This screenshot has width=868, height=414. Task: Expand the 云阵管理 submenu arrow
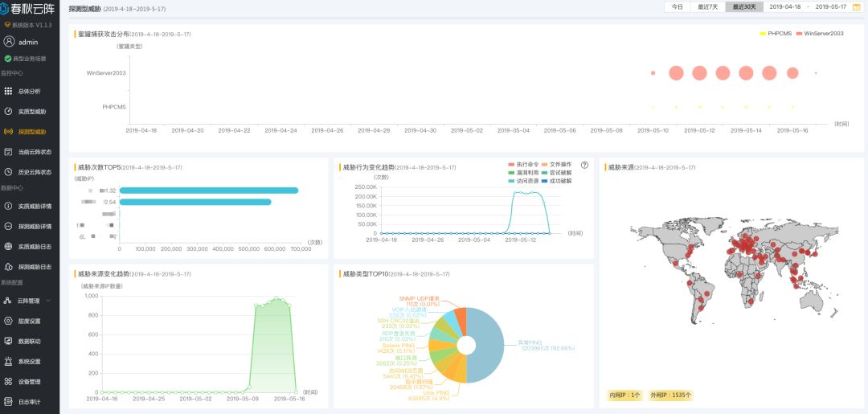coord(49,301)
